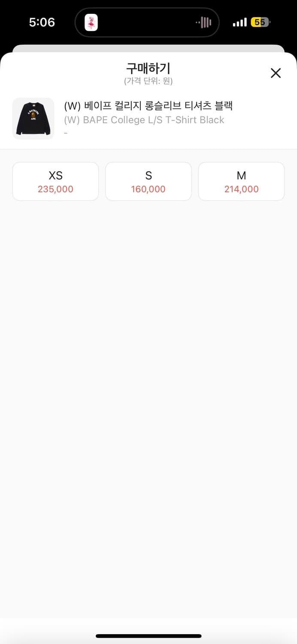Image resolution: width=297 pixels, height=644 pixels.
Task: Tap the 가격 단위: 원 subtitle
Action: pyautogui.click(x=148, y=81)
